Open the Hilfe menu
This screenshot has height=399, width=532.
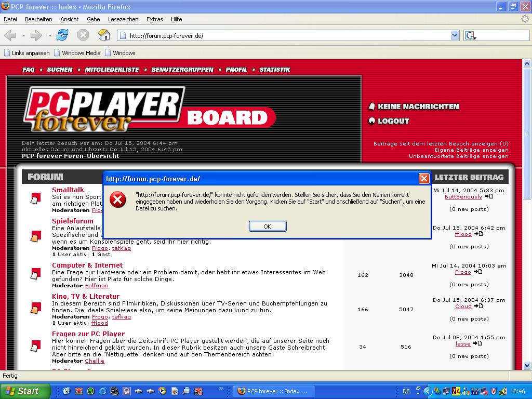point(177,19)
